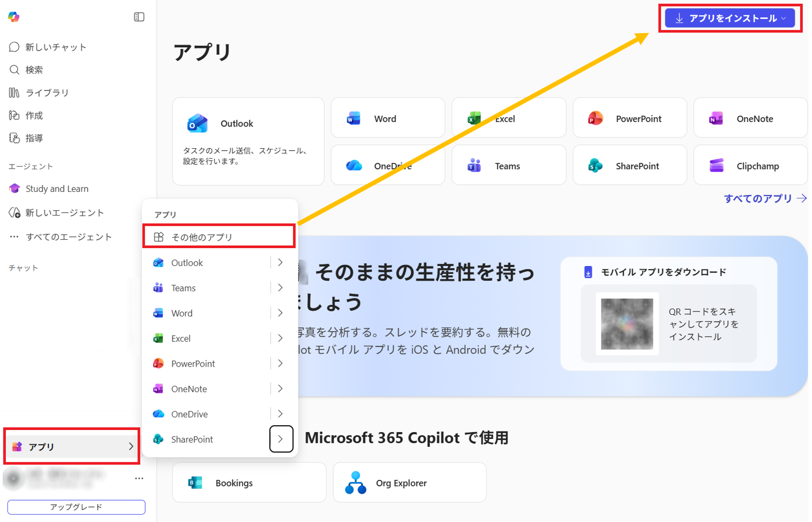Click the Outlook icon in the large card

[197, 124]
